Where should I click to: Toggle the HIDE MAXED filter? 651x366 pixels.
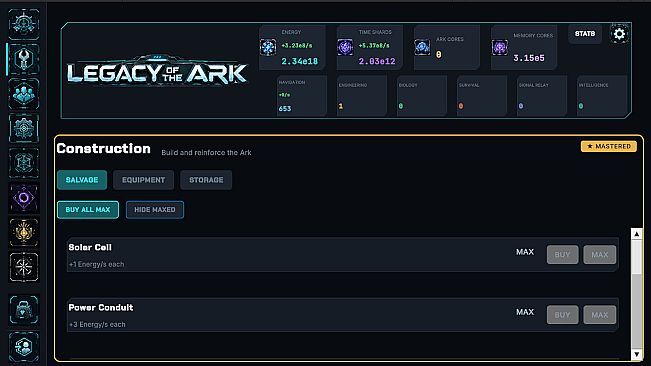coord(154,210)
